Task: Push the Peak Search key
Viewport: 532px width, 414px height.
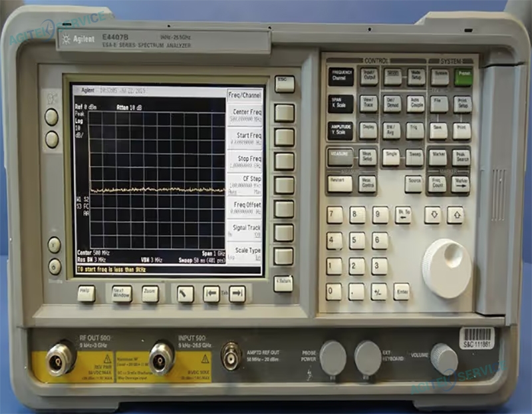Action: point(462,158)
